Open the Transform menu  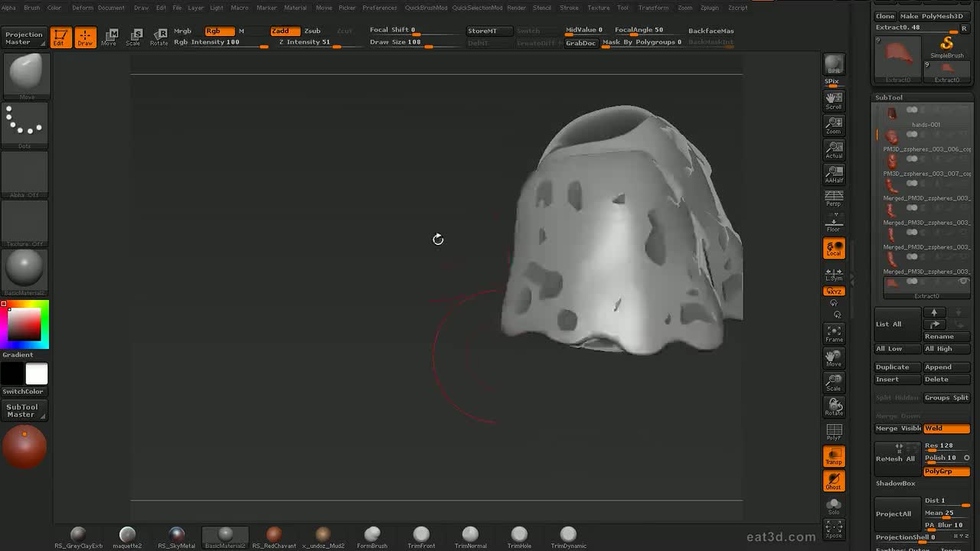click(x=653, y=8)
